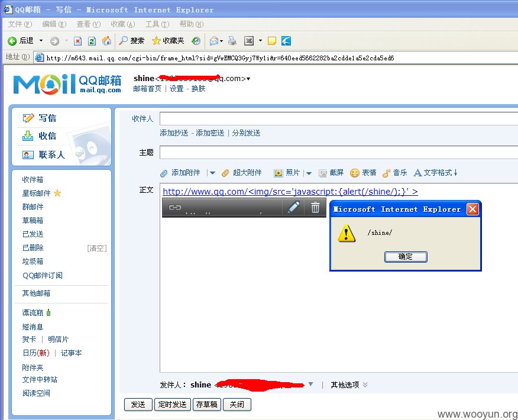
Task: Click in 主题 subject field
Action: point(339,153)
